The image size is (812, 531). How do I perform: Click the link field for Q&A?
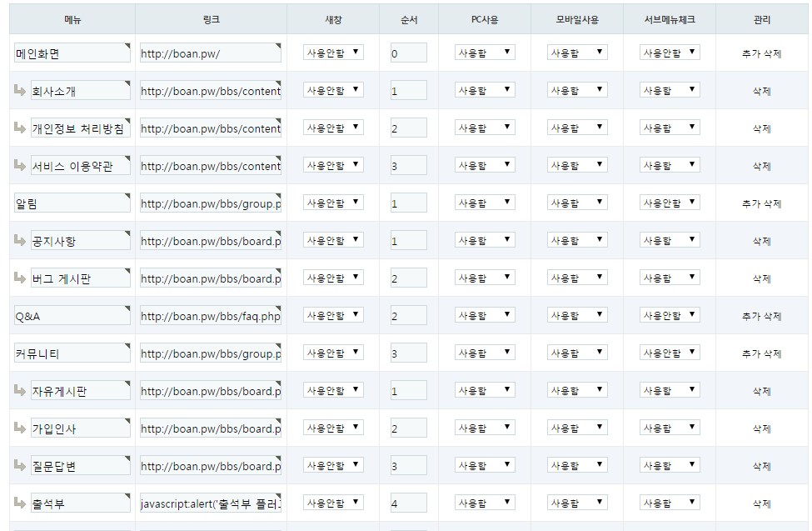(x=211, y=316)
